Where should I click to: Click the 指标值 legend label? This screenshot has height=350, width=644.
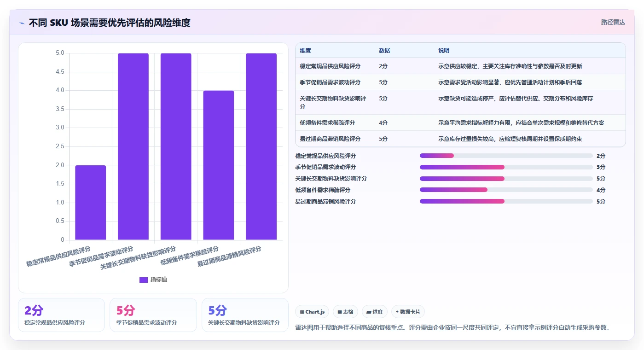(158, 280)
